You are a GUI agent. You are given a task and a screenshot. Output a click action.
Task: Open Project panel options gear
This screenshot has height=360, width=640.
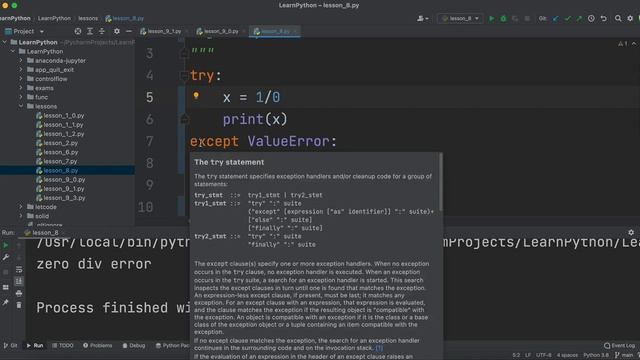[117, 31]
